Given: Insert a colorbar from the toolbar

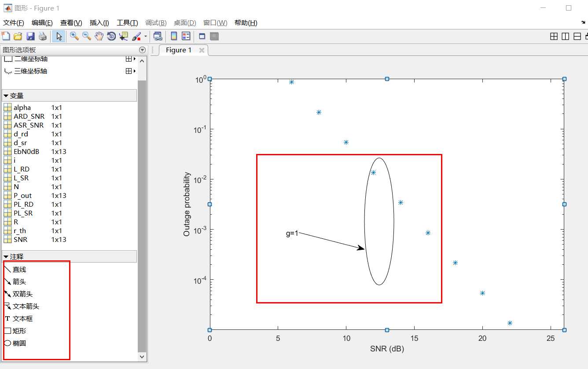Looking at the screenshot, I should click(x=174, y=37).
